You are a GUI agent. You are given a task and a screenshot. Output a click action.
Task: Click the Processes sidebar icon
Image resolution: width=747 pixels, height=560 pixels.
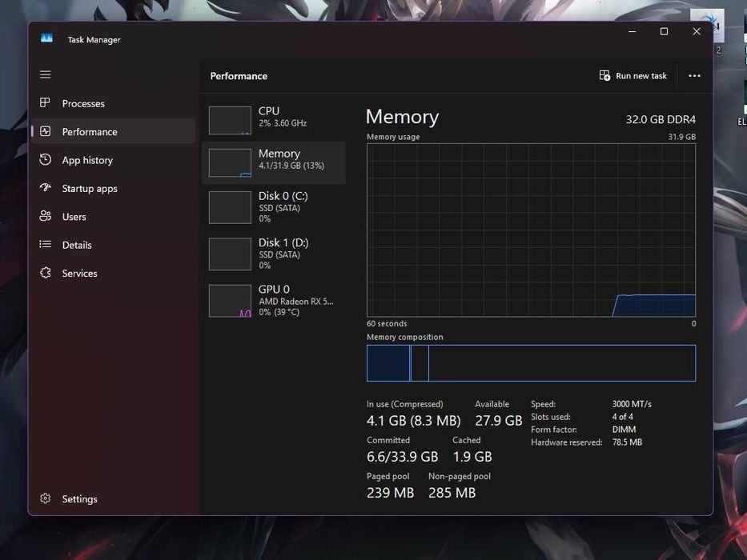point(46,103)
